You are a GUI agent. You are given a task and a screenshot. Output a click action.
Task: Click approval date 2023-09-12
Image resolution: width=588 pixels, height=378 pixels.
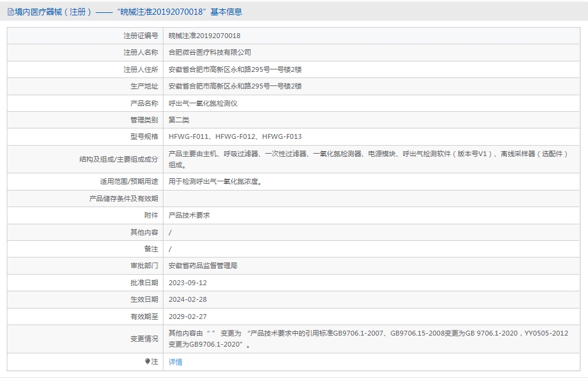point(187,283)
